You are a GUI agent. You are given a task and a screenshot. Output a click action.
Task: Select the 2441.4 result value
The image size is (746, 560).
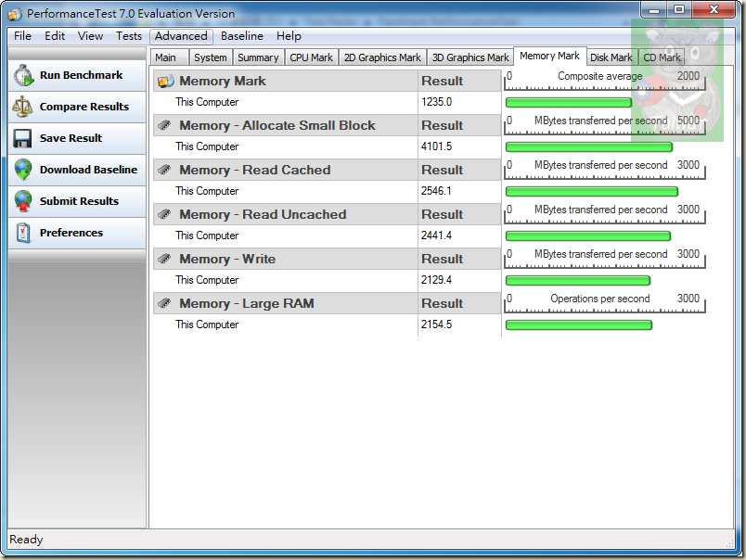point(436,235)
